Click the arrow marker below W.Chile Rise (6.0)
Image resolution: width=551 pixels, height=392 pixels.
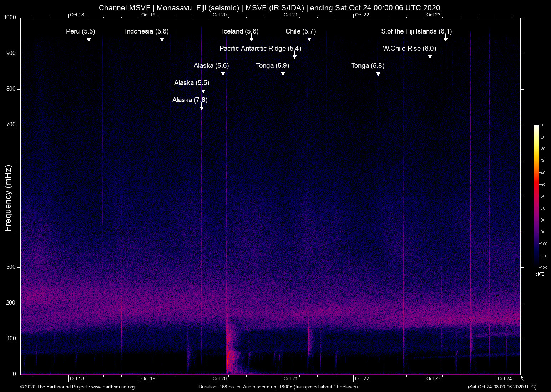coord(430,56)
